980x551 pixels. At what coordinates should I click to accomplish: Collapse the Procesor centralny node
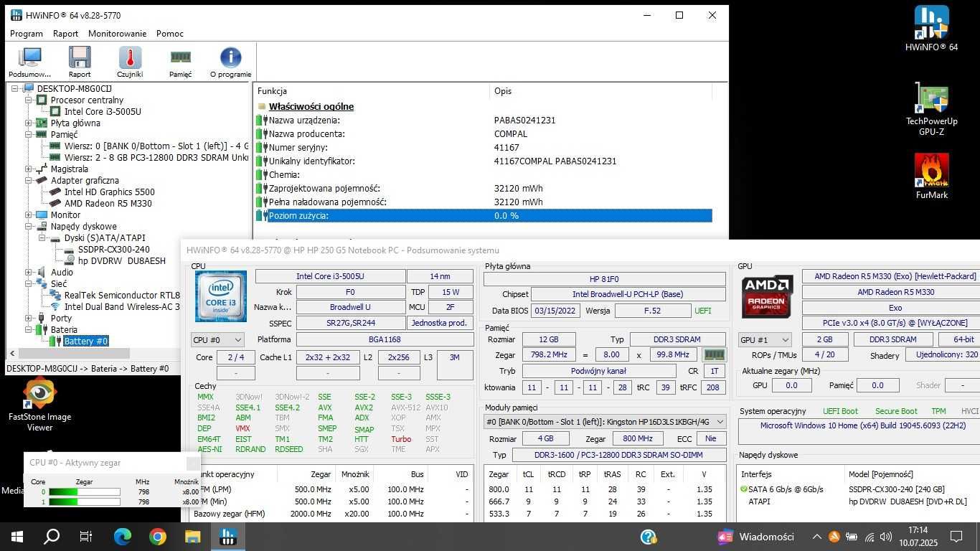[x=28, y=100]
